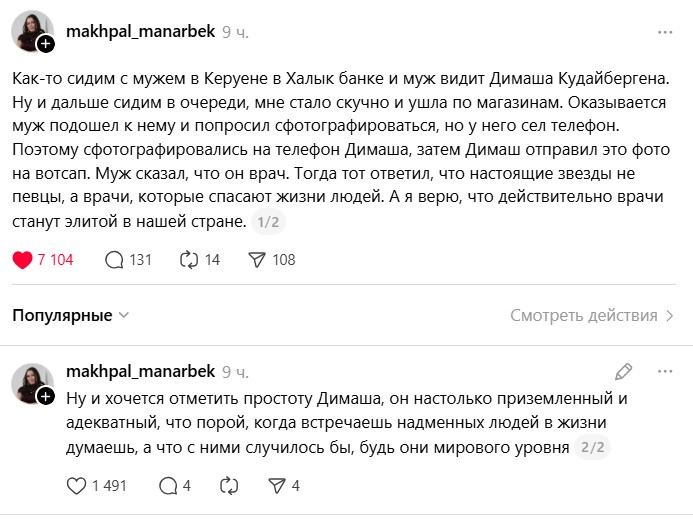
Task: Open the three-dot menu on first post
Action: tap(665, 32)
